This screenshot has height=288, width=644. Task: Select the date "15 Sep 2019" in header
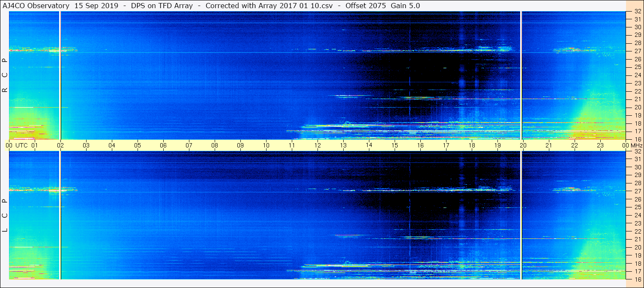[97, 6]
